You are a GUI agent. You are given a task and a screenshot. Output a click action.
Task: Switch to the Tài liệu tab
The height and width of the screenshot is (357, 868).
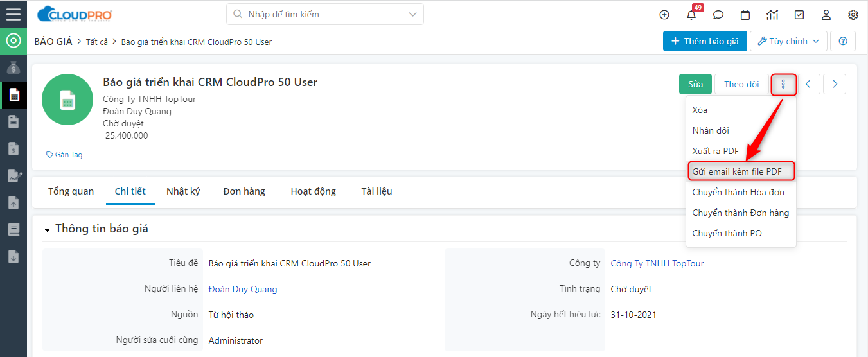pos(376,191)
